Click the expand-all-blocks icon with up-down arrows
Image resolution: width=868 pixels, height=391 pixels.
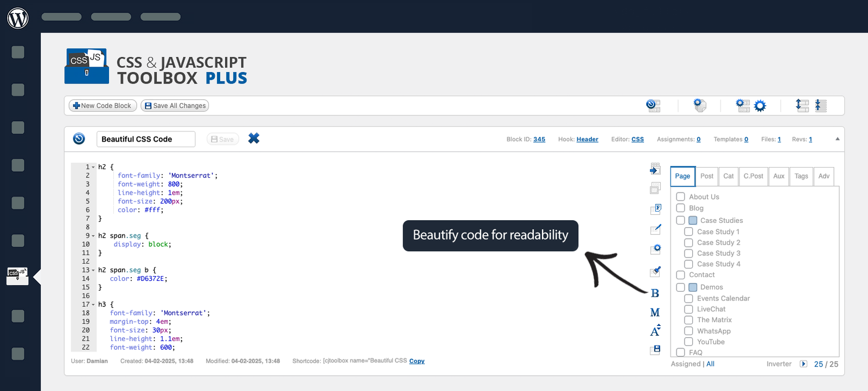point(802,105)
